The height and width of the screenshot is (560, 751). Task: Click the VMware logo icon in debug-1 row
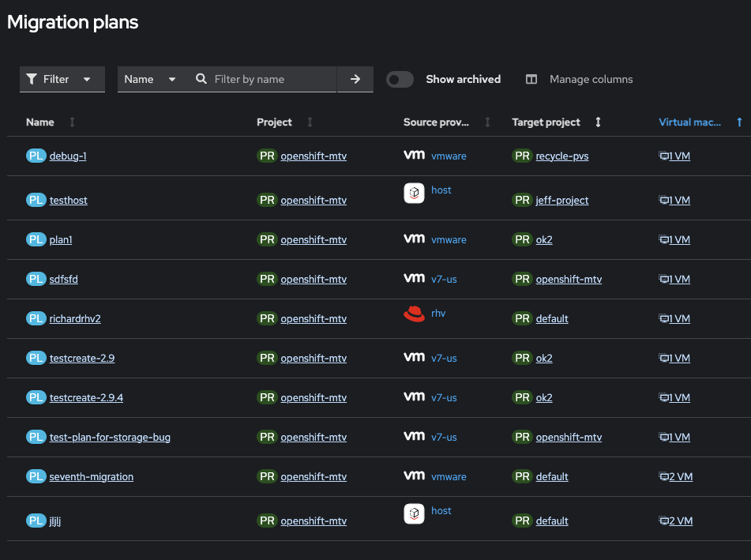414,155
